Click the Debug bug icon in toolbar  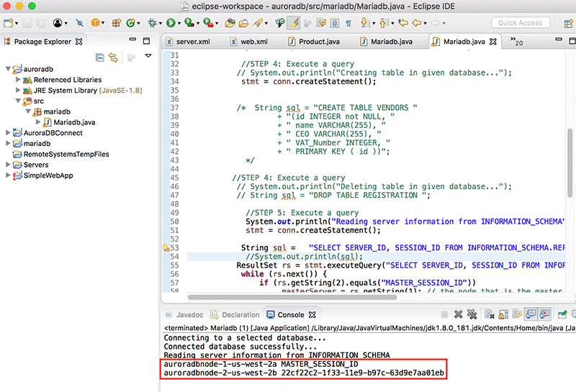tap(153, 23)
